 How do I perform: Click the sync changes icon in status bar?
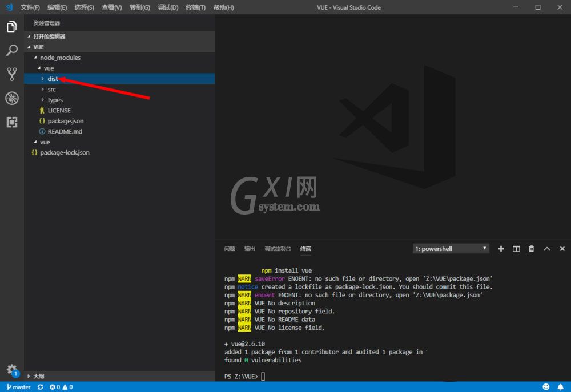pos(40,387)
